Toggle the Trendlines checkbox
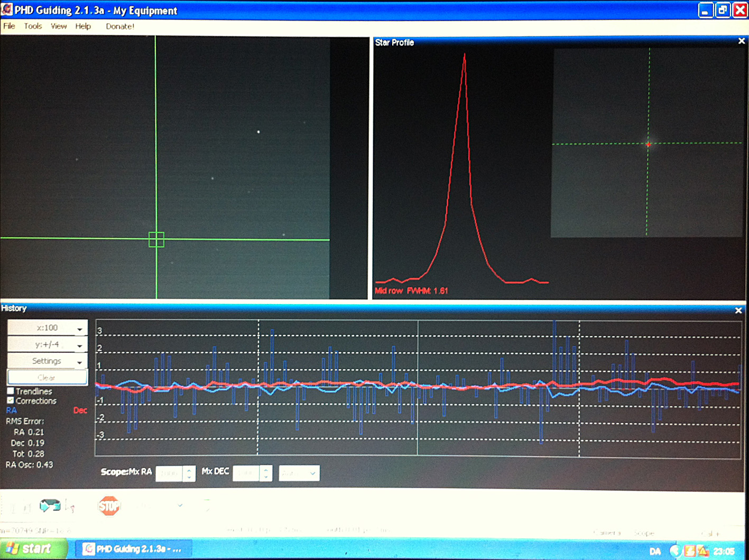The height and width of the screenshot is (560, 749). 11,391
